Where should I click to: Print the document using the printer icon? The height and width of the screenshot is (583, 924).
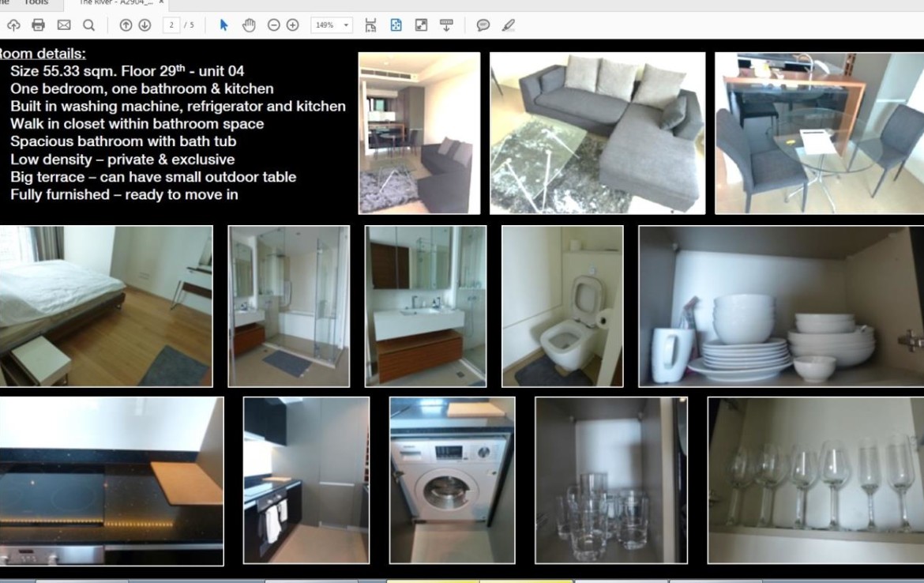coord(38,25)
